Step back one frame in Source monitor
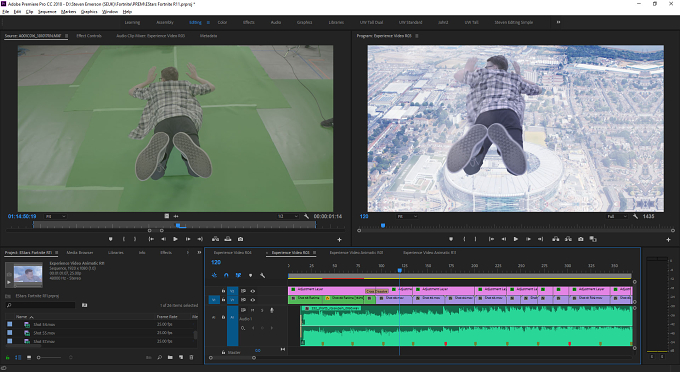The image size is (680, 372). pyautogui.click(x=163, y=239)
